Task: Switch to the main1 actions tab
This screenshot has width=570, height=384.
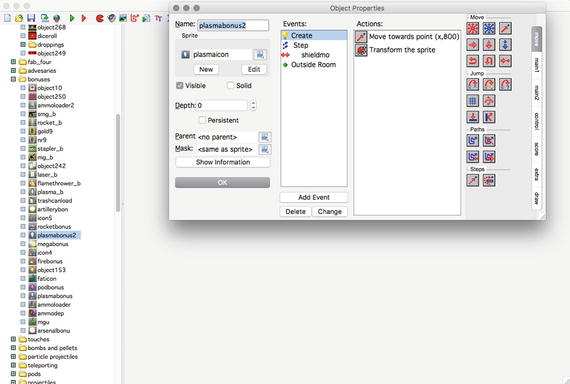Action: pyautogui.click(x=537, y=64)
